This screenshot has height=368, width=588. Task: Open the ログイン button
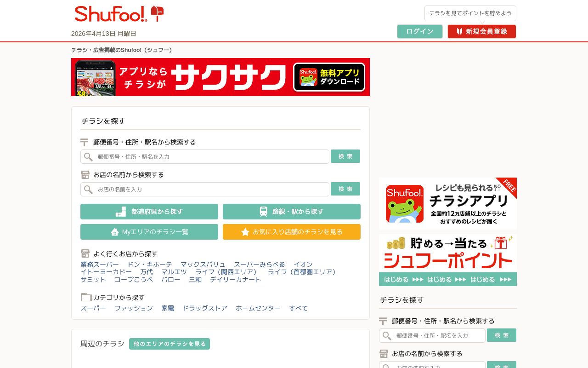click(420, 31)
